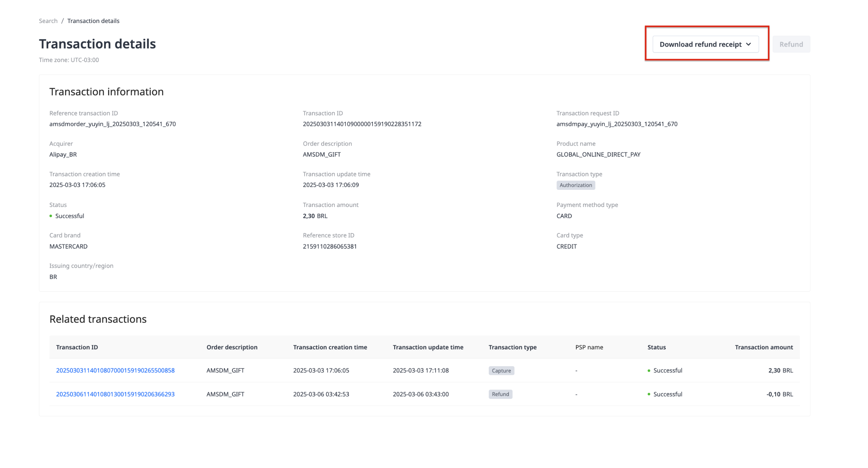Viewport: 868px width, 468px height.
Task: Click the Transaction details breadcrumb item
Action: coord(93,21)
